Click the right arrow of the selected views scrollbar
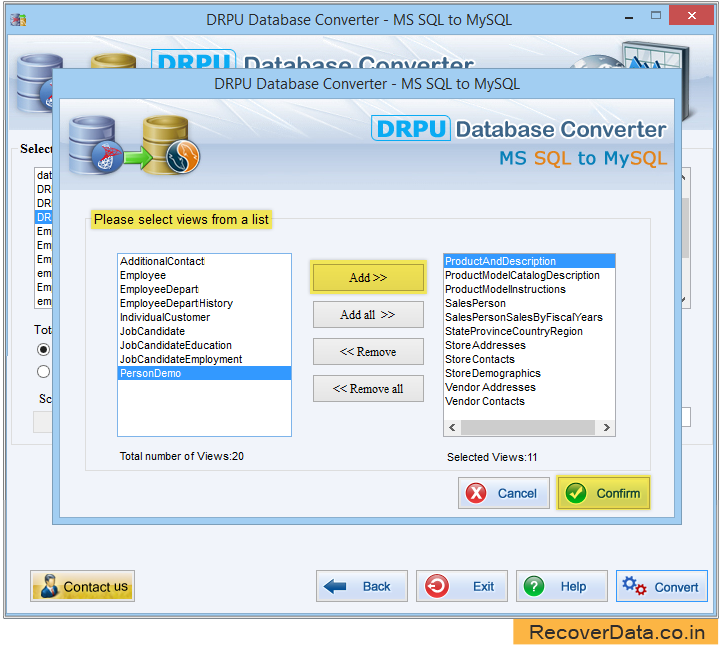723x650 pixels. (x=606, y=427)
